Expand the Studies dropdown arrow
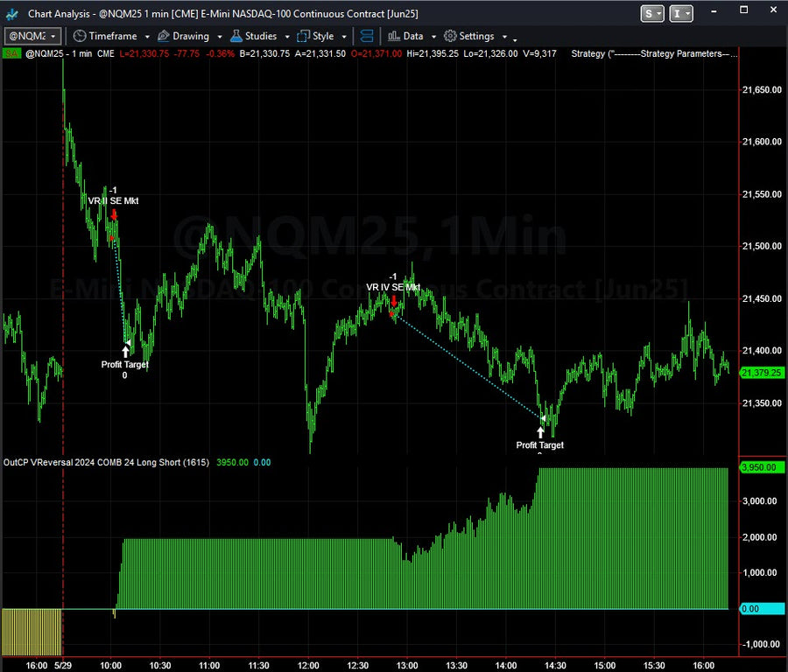Image resolution: width=788 pixels, height=672 pixels. (x=287, y=37)
